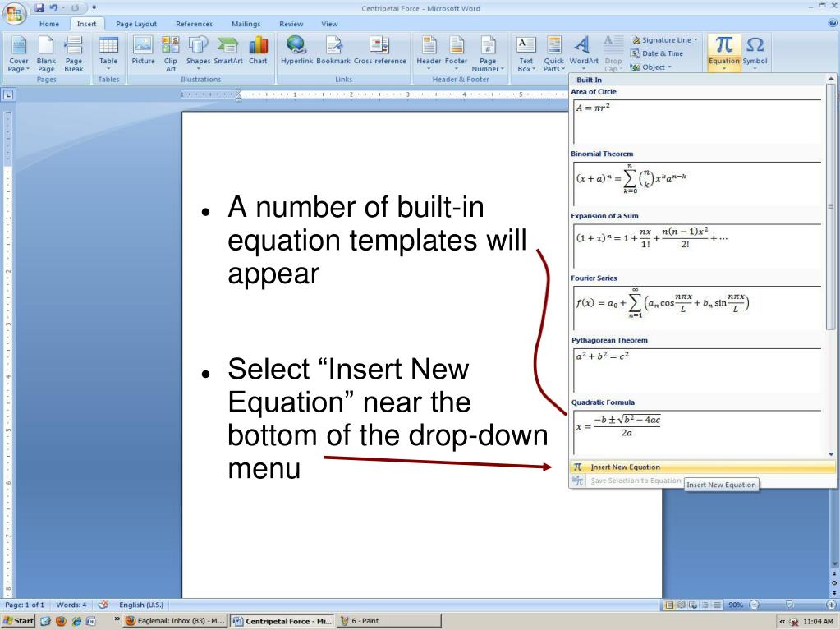Click the Cover Page icon
The height and width of the screenshot is (630, 840).
(x=19, y=53)
